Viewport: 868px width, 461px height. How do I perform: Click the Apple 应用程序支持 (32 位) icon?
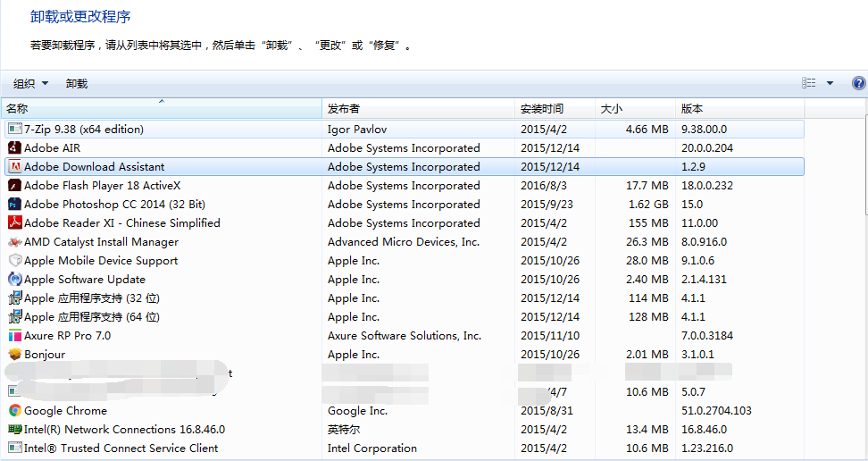[x=15, y=298]
